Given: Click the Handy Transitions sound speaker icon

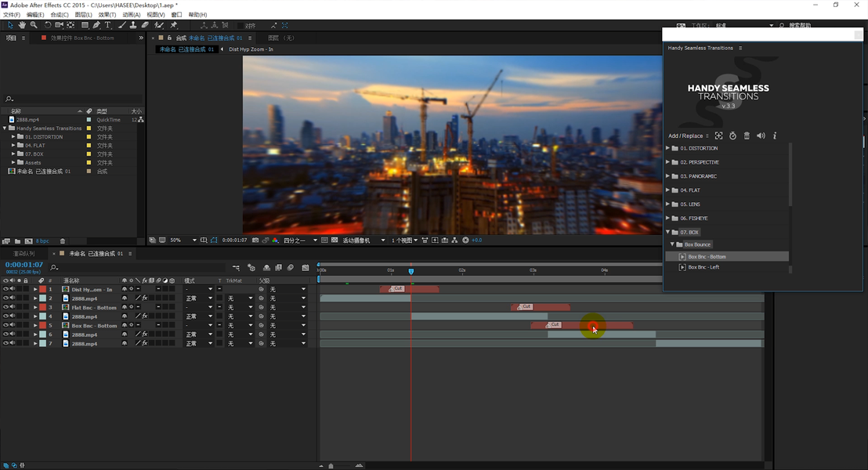Looking at the screenshot, I should (x=761, y=136).
